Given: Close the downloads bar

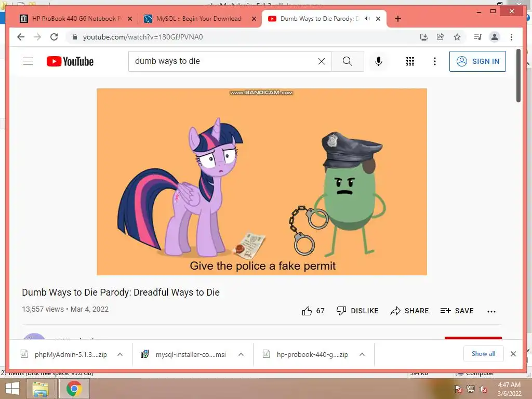Looking at the screenshot, I should coord(513,354).
